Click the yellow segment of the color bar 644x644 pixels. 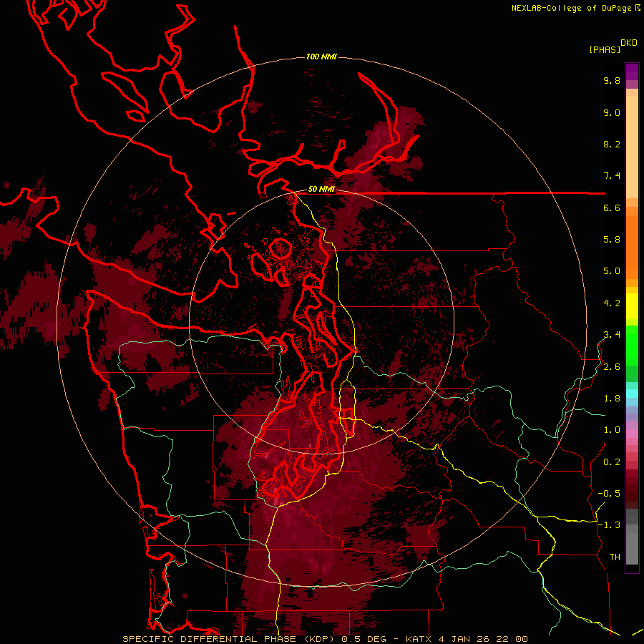632,306
